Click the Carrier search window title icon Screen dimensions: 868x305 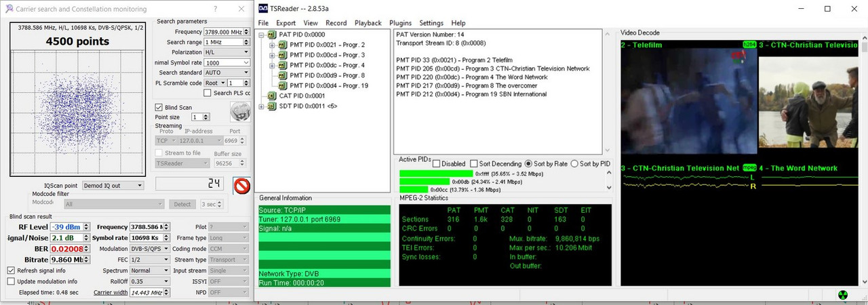click(8, 9)
